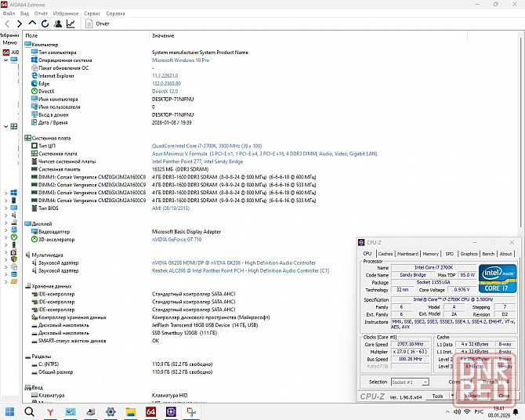
Task: Open the user profile toolbar icon
Action: [58, 24]
